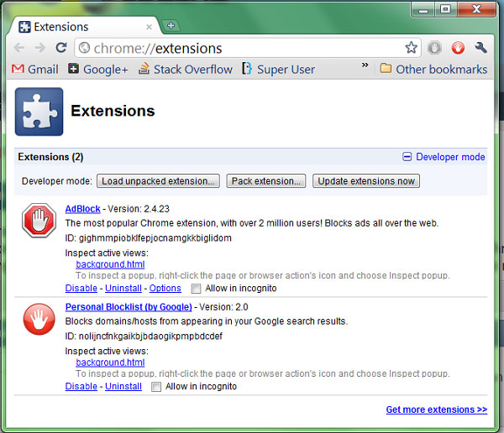Click the Personal Blocklist red hand icon
This screenshot has width=504, height=433.
(39, 319)
